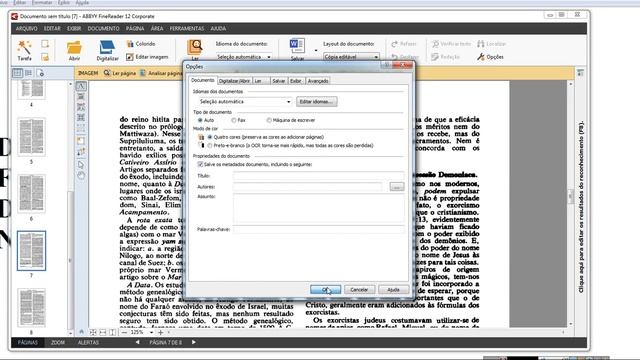Open the FERRAMENTAS menu
Image resolution: width=640 pixels, height=360 pixels.
187,29
